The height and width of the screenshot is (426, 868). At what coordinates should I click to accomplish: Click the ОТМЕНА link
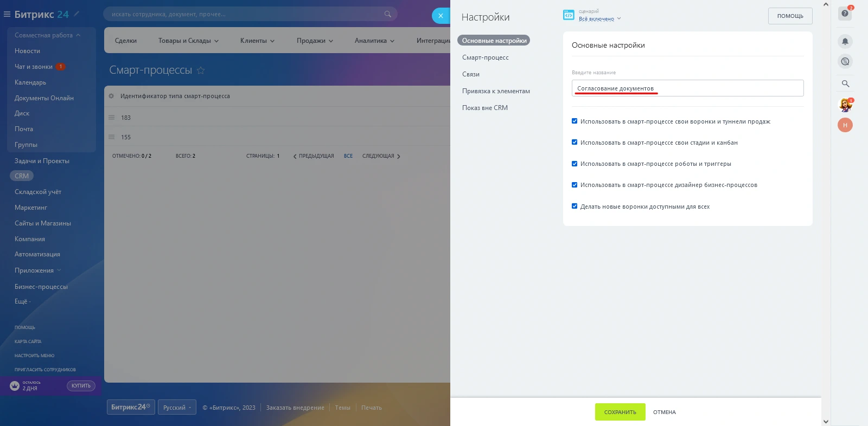[x=664, y=412]
